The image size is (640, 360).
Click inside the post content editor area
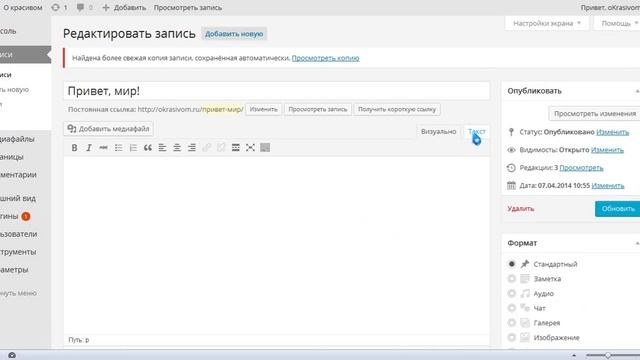coord(276,245)
